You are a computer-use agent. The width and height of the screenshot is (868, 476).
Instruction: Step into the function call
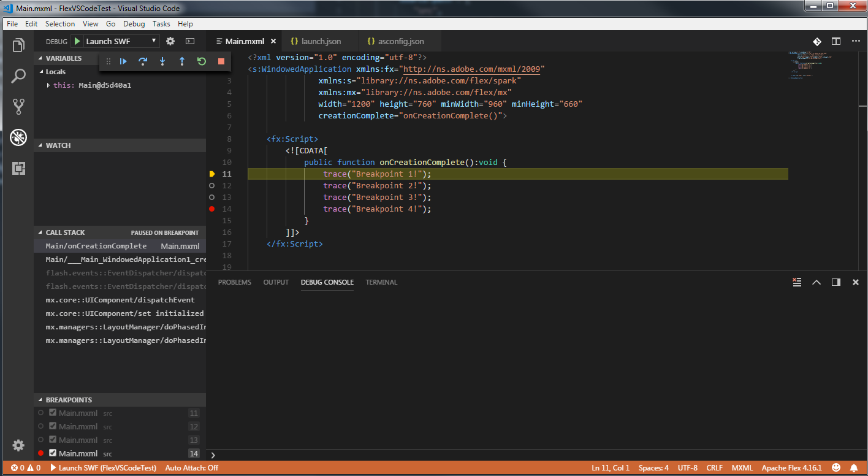click(x=162, y=61)
